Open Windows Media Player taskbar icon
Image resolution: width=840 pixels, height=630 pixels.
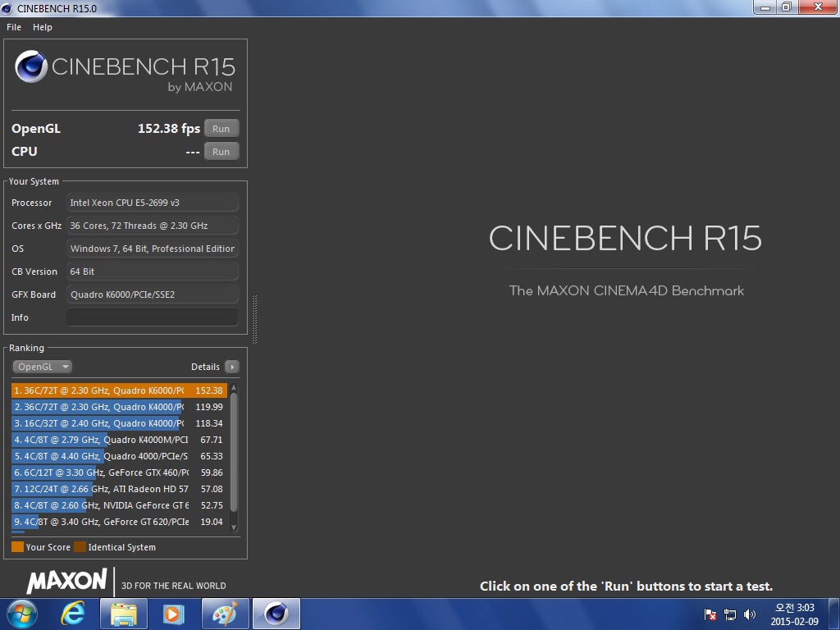coord(173,614)
